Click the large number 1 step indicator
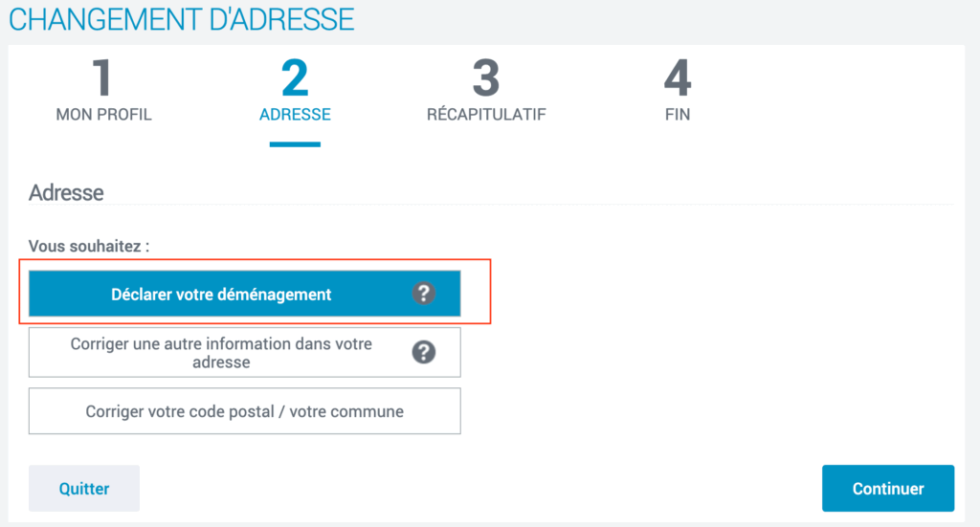980x527 pixels. (103, 77)
